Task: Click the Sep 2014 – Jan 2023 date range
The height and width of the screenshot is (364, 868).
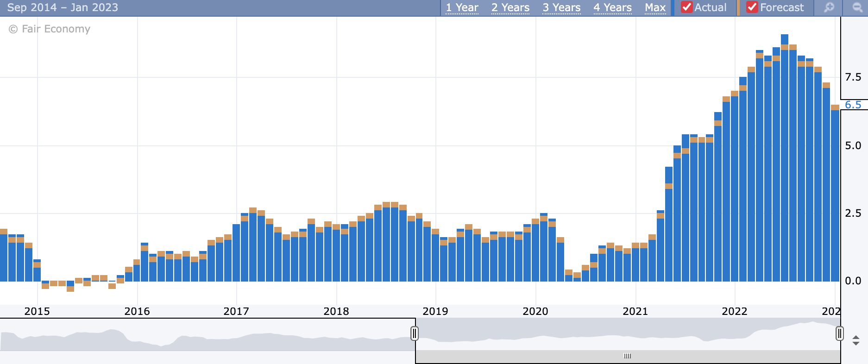Action: pyautogui.click(x=63, y=8)
